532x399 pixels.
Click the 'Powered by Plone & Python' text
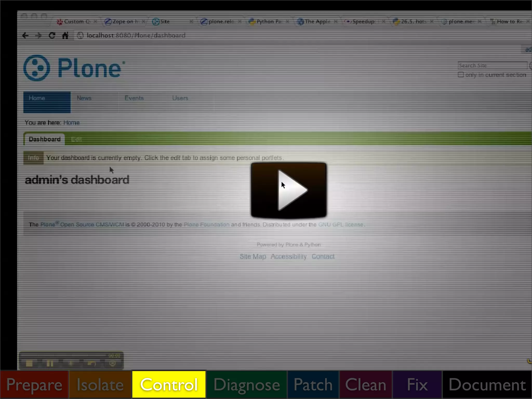(x=289, y=245)
